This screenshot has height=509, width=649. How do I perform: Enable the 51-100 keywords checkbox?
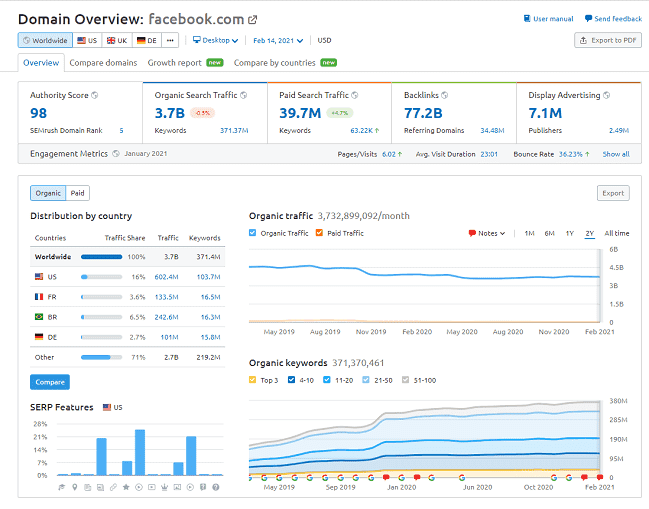click(405, 379)
